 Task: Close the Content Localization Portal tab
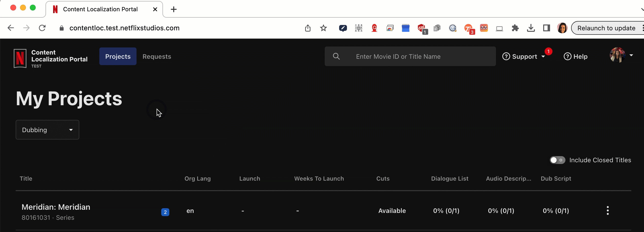155,9
